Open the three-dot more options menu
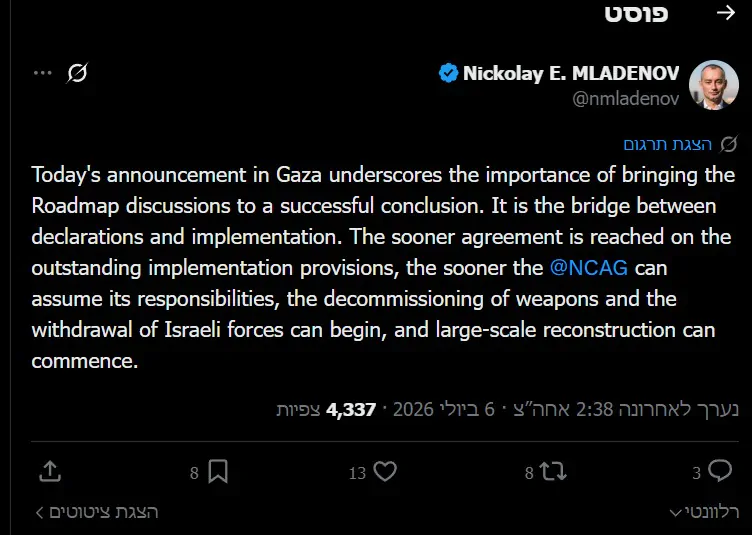 click(x=43, y=73)
